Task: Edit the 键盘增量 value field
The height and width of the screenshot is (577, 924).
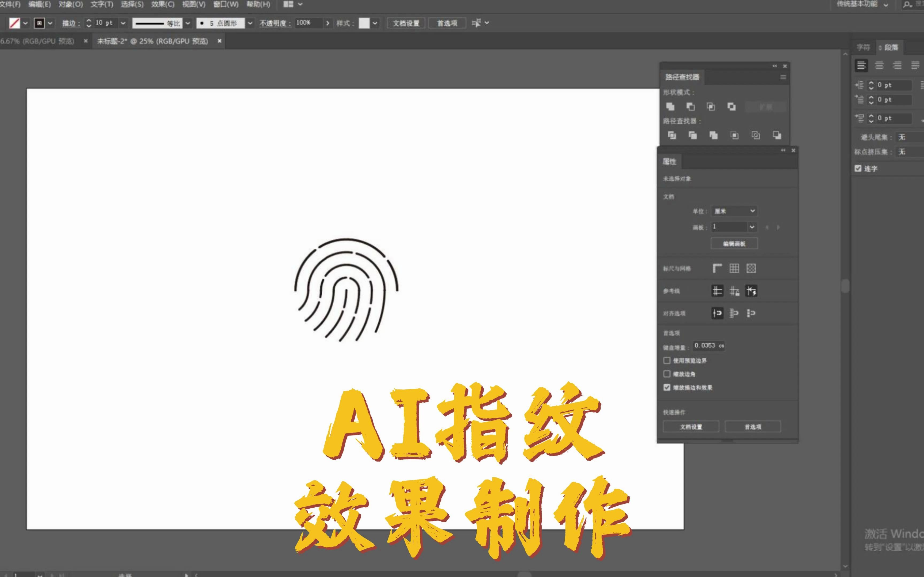Action: pos(708,346)
